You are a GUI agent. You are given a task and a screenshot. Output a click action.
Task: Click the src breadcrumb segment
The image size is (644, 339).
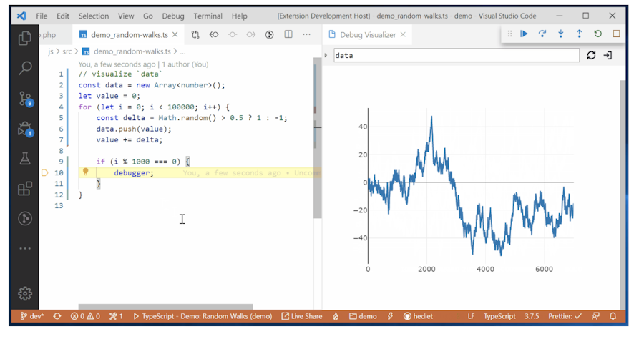(67, 51)
